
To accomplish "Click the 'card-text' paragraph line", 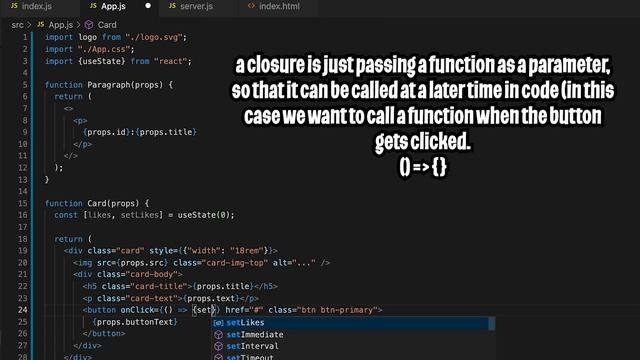I will [171, 298].
